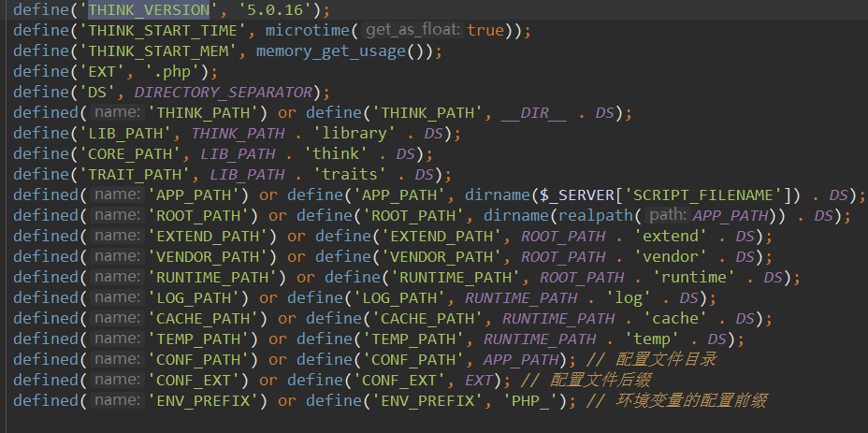Click 'LOG_PATH' inside the defined() call
This screenshot has height=433, width=868.
195,298
